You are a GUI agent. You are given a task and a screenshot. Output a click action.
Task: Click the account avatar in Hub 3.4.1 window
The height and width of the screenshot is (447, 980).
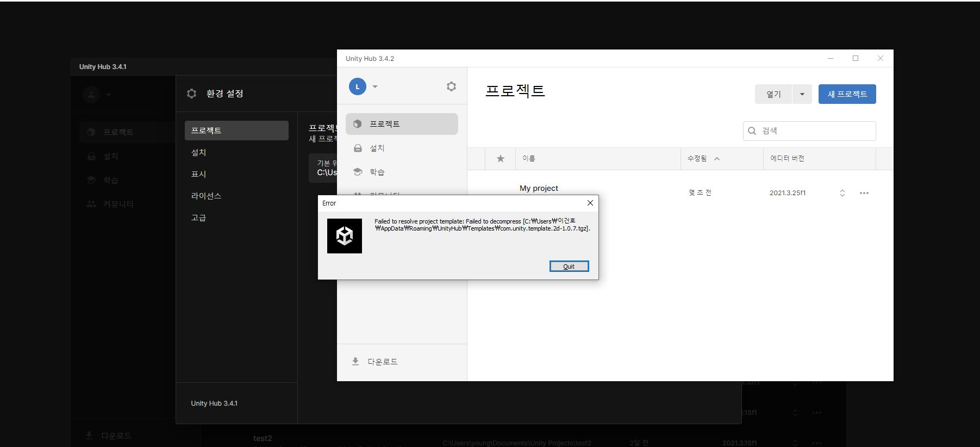91,95
